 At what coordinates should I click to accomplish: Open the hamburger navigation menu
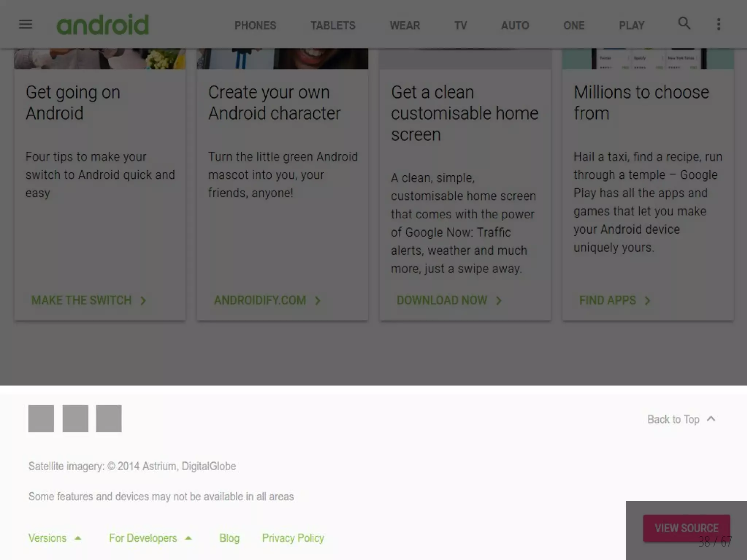click(26, 24)
